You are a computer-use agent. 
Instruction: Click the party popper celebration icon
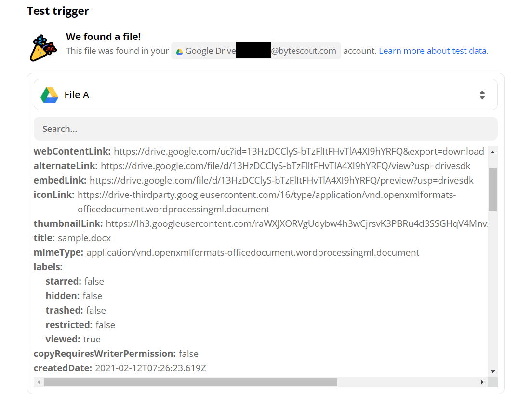coord(42,48)
